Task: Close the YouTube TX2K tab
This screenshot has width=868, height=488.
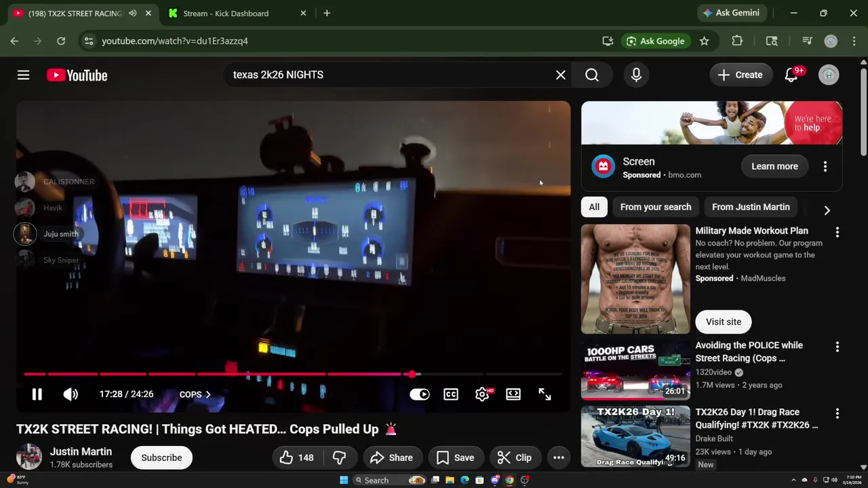Action: (x=148, y=13)
